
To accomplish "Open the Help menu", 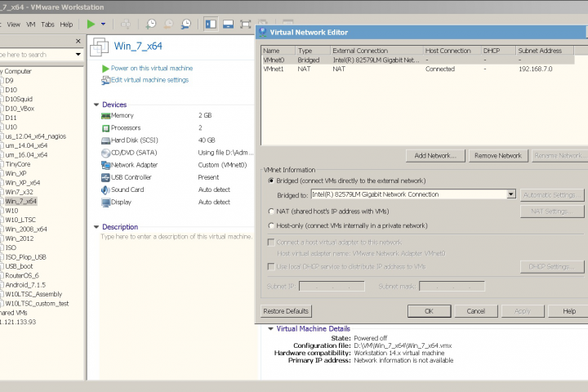I will (x=66, y=24).
